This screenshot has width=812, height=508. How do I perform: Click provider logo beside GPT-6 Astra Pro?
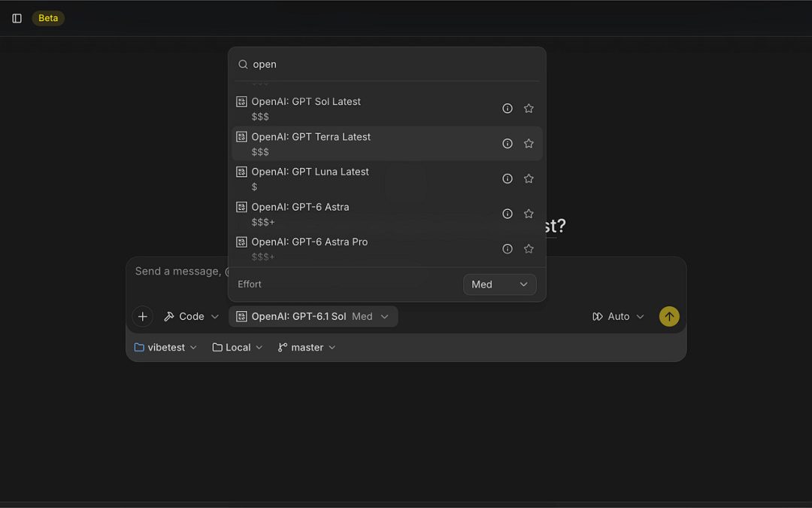tap(241, 242)
